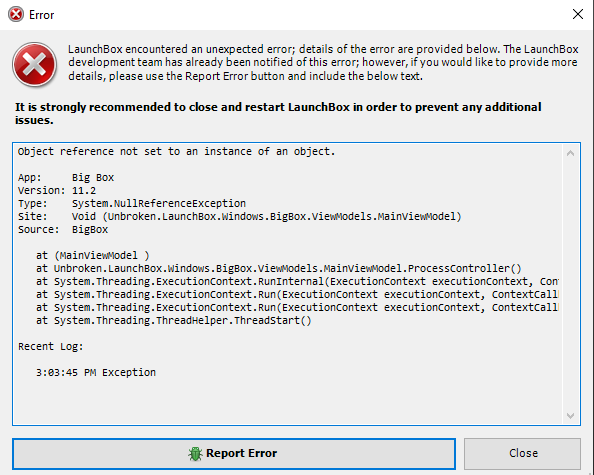Click the "App: Big Box" line

(66, 178)
